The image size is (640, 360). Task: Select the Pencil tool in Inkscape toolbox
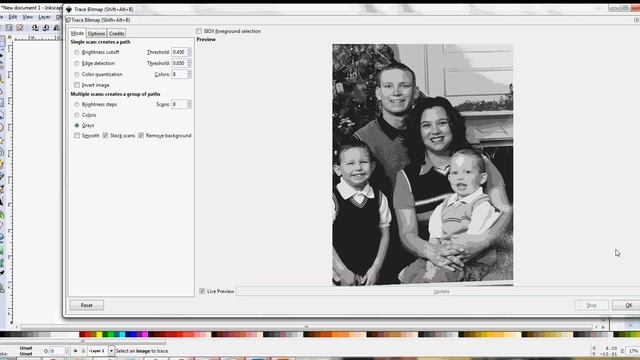point(2,165)
